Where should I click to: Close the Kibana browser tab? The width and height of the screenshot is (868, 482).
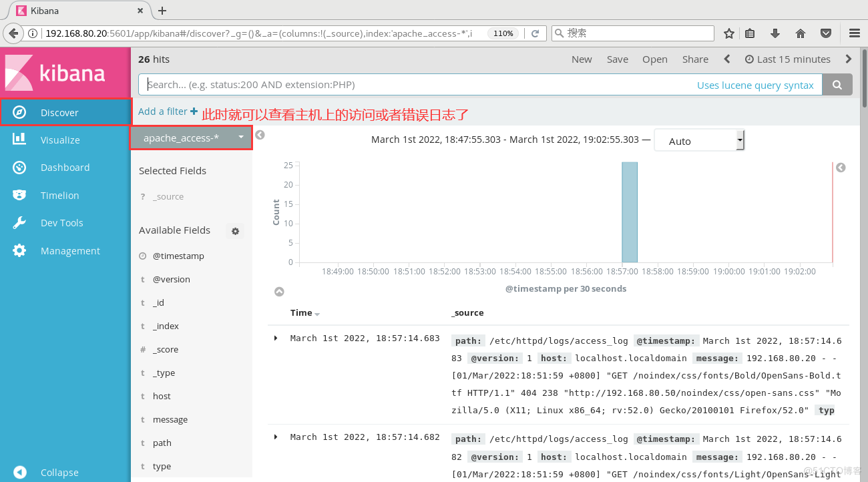(141, 11)
